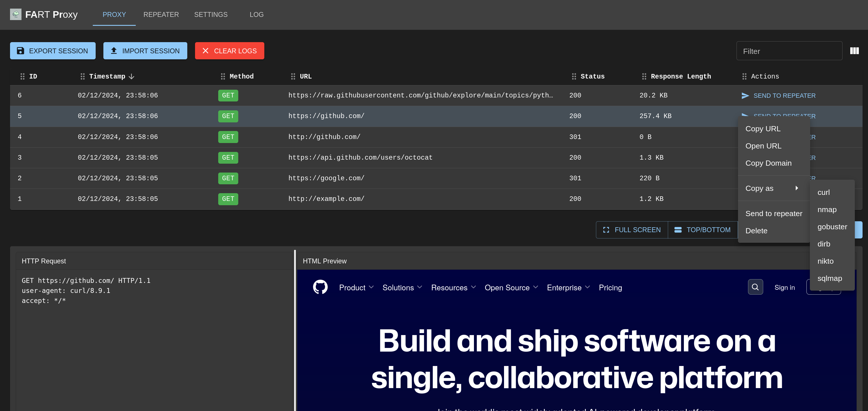Click the send arrow icon in row 6
The width and height of the screenshot is (868, 411).
click(745, 96)
